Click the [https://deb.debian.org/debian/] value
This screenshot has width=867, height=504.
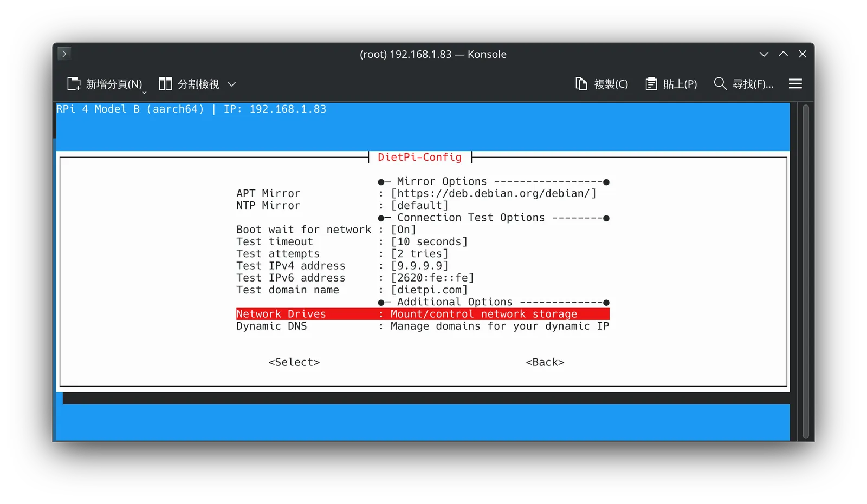click(x=494, y=193)
